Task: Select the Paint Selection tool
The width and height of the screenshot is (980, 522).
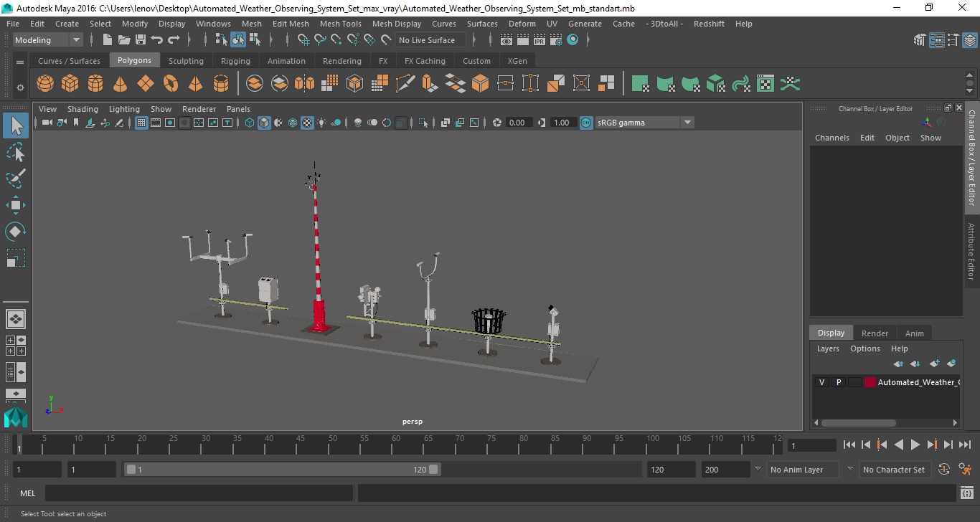Action: 16,179
